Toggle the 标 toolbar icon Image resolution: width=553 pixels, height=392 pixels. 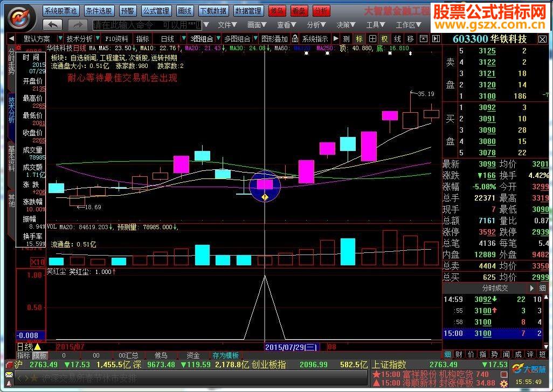359,38
